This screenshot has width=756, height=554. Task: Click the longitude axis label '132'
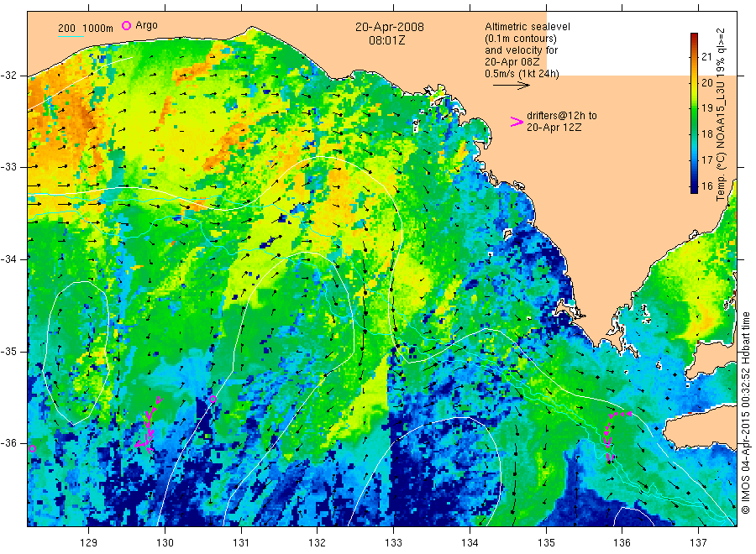318,542
